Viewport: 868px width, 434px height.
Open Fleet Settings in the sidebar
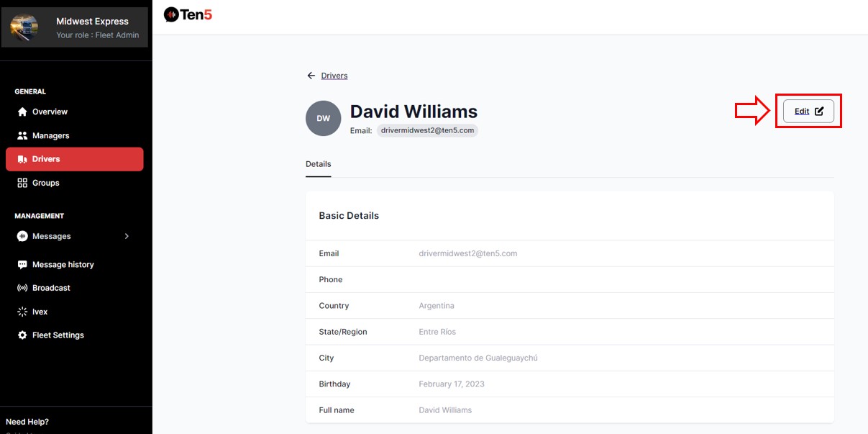(58, 335)
